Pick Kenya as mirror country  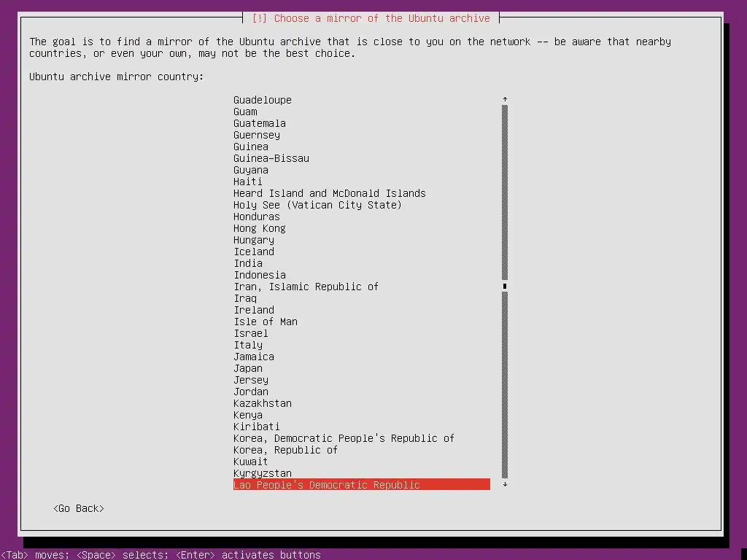248,415
